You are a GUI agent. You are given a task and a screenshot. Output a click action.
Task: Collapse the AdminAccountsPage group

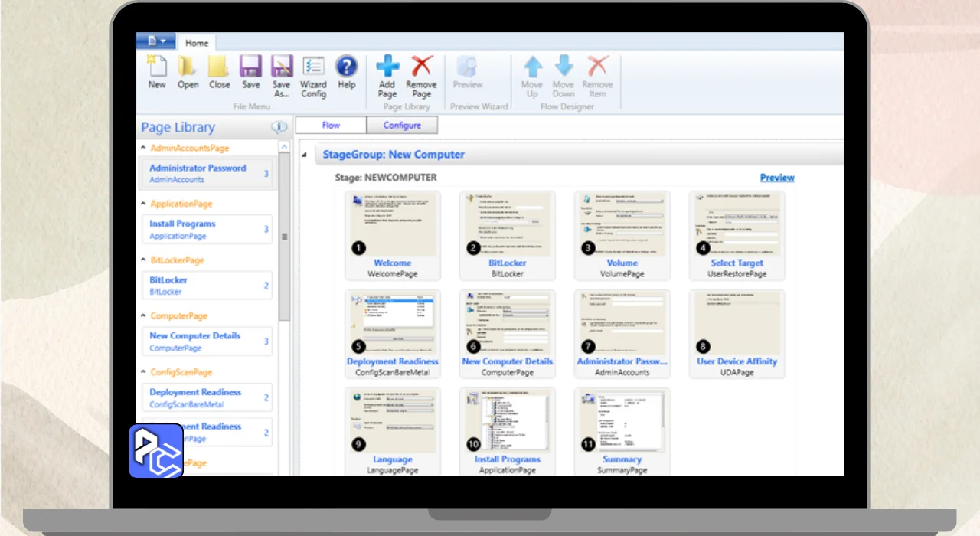pyautogui.click(x=144, y=148)
